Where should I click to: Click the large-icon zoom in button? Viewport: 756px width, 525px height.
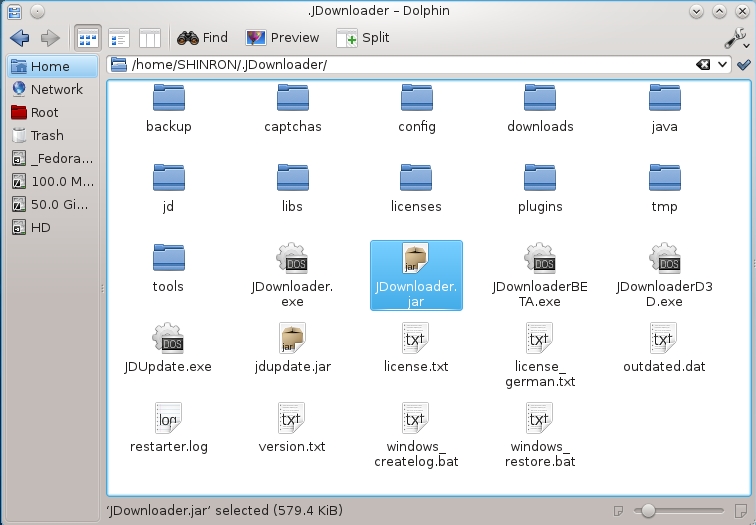pyautogui.click(x=740, y=511)
